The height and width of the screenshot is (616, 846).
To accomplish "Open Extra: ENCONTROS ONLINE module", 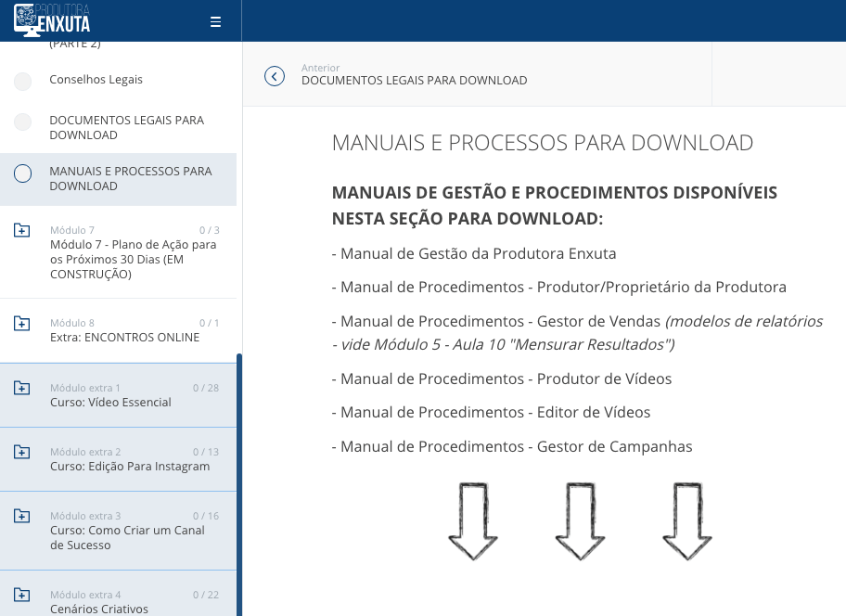I will [x=124, y=337].
